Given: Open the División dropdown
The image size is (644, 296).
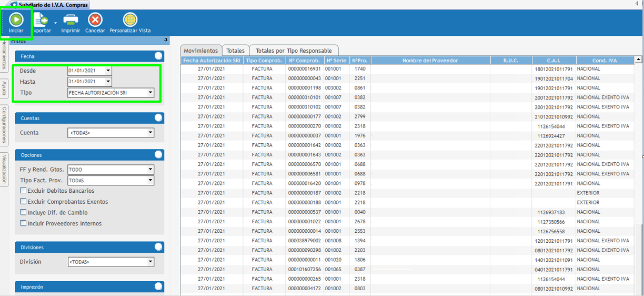Looking at the screenshot, I should pyautogui.click(x=150, y=262).
